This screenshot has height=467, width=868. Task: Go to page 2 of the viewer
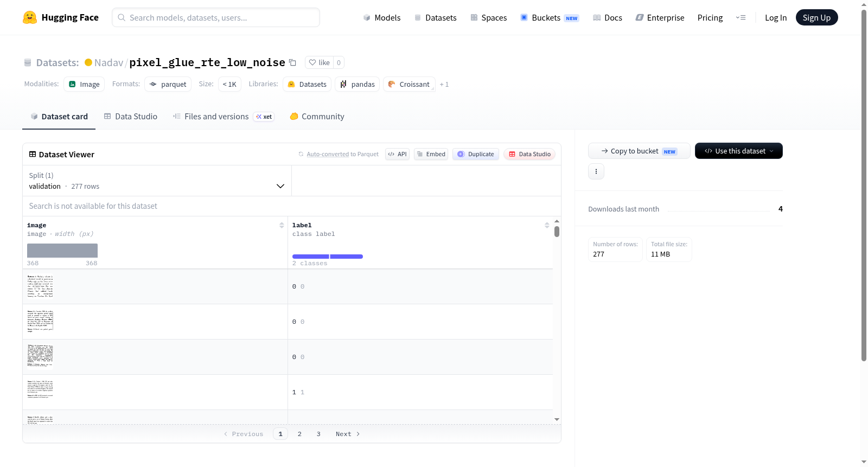(x=299, y=434)
